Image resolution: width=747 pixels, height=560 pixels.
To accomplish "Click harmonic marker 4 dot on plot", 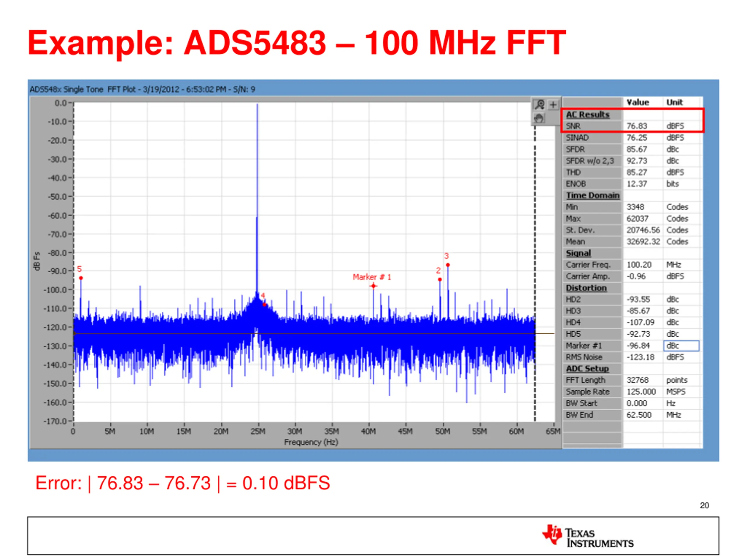I will click(264, 305).
